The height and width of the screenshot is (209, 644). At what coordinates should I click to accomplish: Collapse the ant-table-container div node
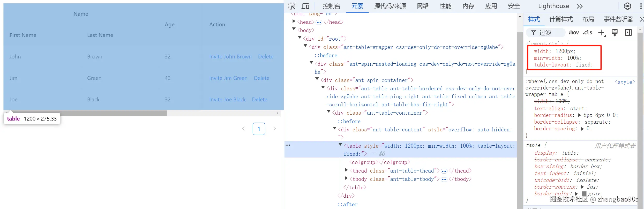point(329,112)
